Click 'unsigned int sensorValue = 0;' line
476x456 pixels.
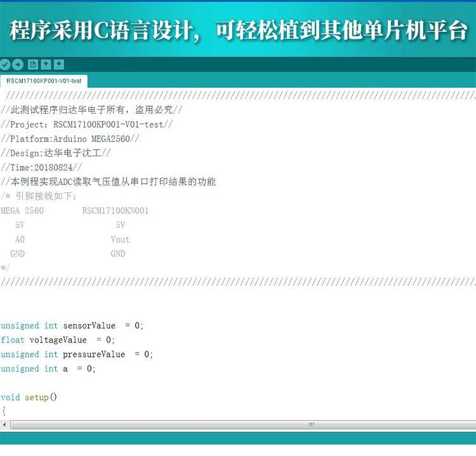coord(72,326)
